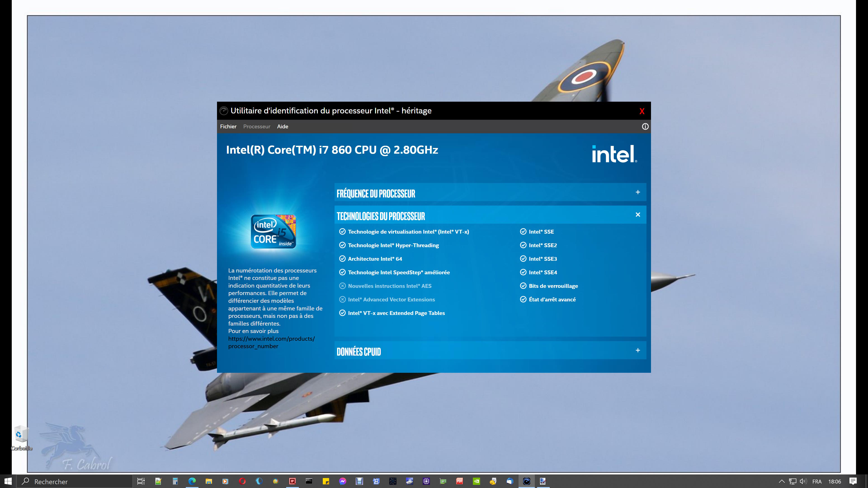Open the Fichier menu

228,126
